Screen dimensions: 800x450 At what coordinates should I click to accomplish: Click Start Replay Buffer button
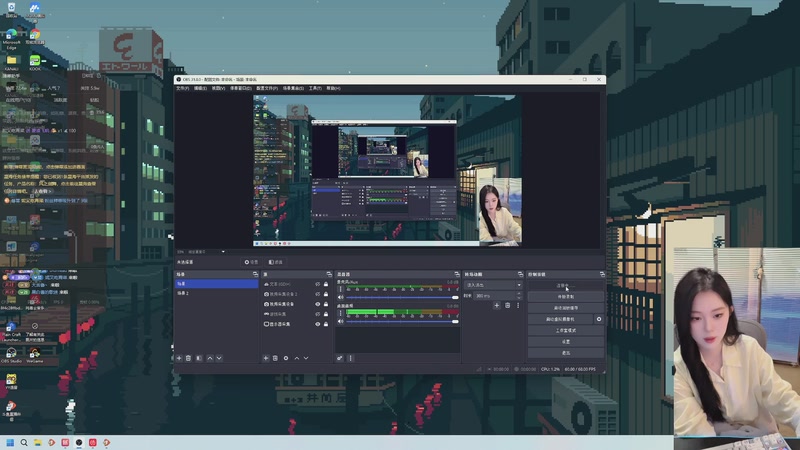coord(566,308)
